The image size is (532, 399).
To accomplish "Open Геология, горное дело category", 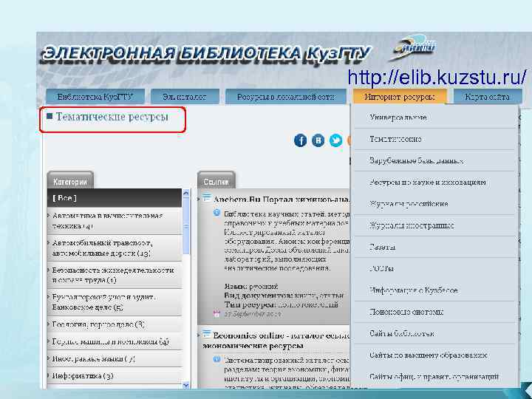I will 115,324.
